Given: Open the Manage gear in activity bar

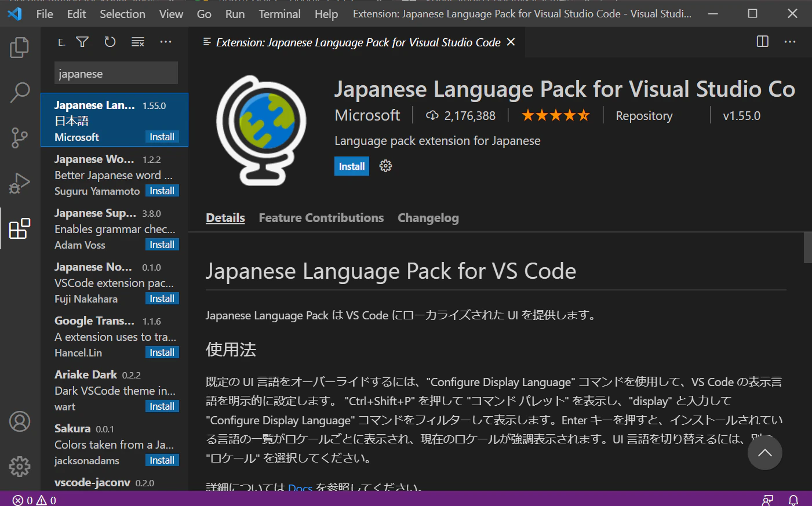Looking at the screenshot, I should point(20,467).
